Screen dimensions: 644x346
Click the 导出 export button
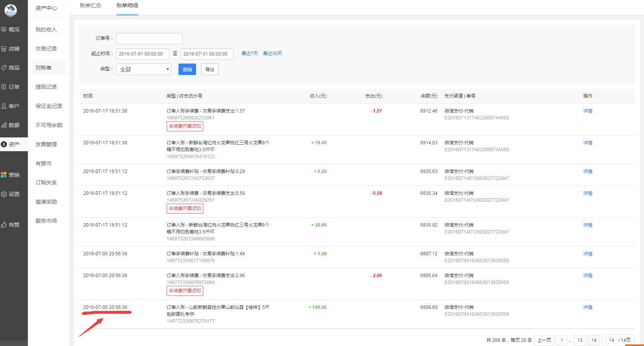point(210,69)
